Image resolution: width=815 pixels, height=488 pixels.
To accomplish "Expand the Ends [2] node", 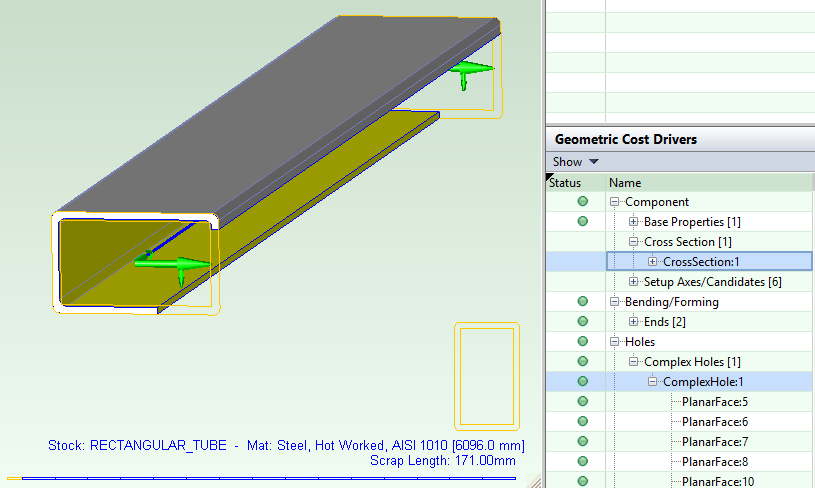I will click(x=633, y=322).
